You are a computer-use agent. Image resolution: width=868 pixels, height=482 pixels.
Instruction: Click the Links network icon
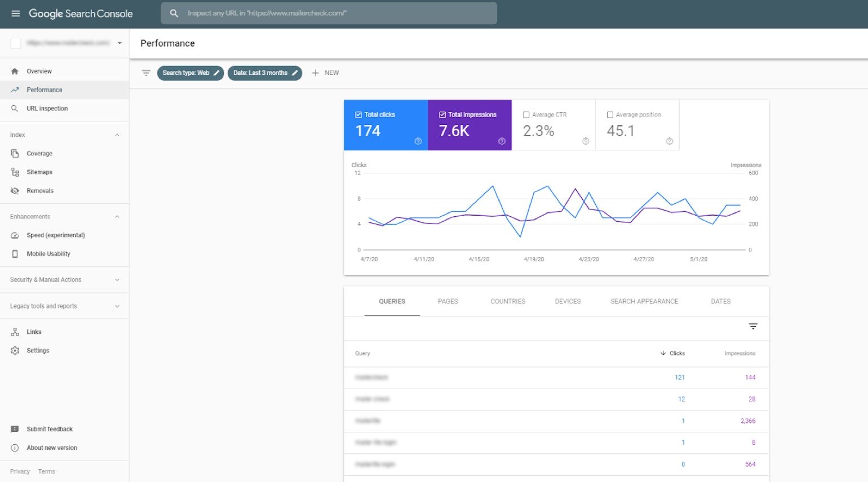click(15, 332)
